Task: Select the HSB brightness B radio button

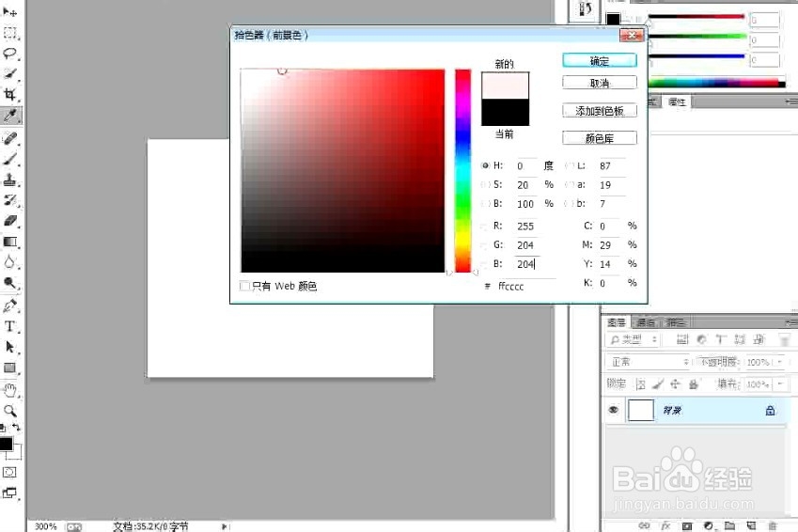Action: click(485, 204)
